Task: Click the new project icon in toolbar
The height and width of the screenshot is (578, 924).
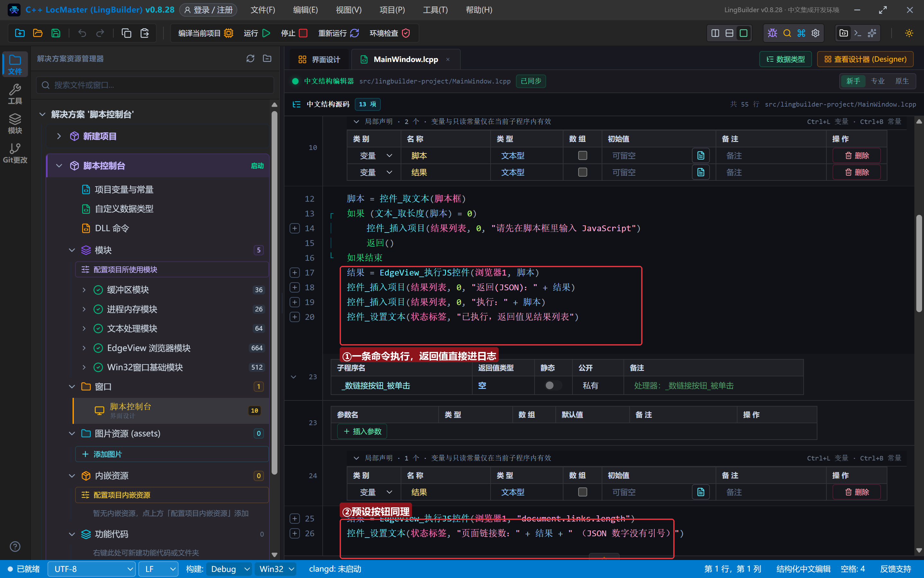Action: click(x=20, y=33)
